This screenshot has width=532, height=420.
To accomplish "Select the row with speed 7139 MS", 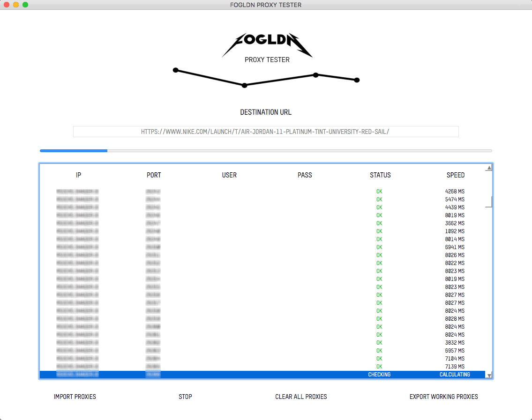I will pyautogui.click(x=262, y=367).
